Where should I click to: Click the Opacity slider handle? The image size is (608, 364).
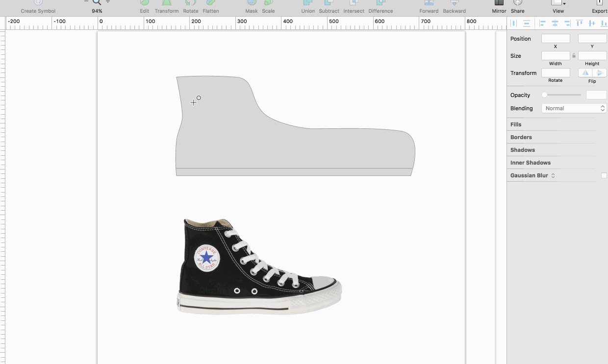pyautogui.click(x=544, y=95)
